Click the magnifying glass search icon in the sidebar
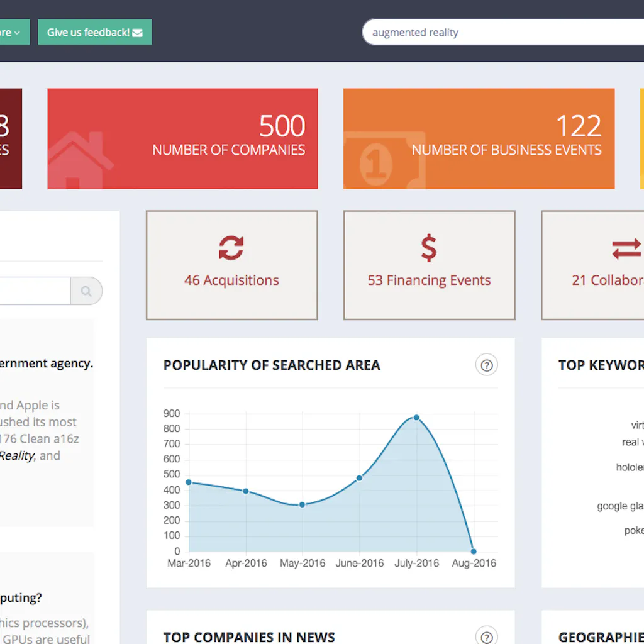644x644 pixels. 86,291
